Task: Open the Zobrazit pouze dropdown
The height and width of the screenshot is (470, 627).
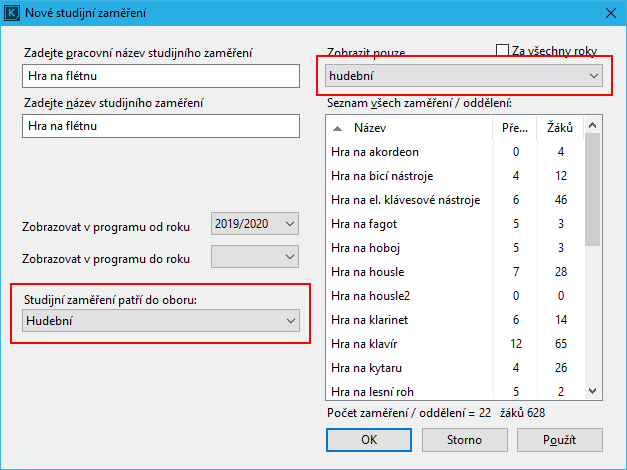Action: click(x=464, y=75)
